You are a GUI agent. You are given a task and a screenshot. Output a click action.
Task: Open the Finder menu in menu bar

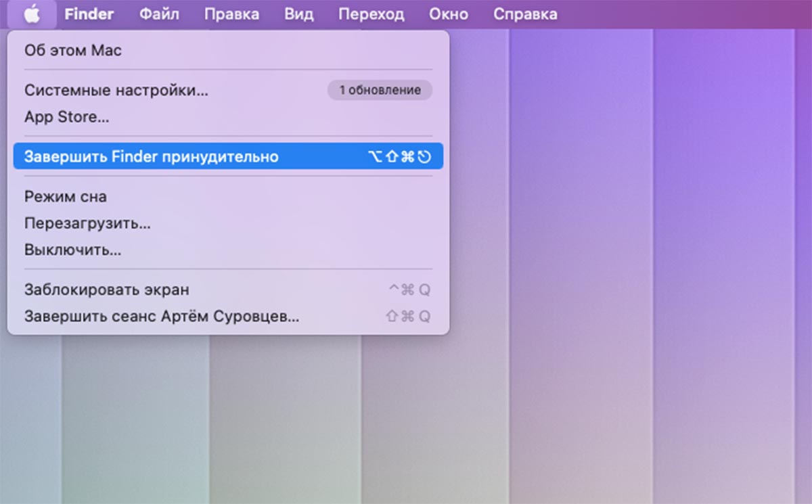[x=89, y=14]
